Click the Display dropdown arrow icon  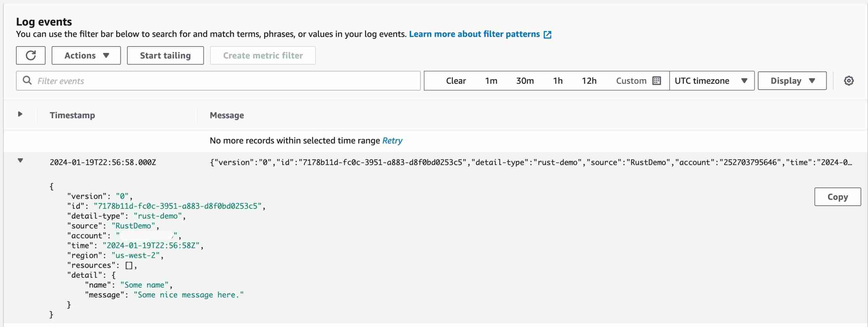812,80
